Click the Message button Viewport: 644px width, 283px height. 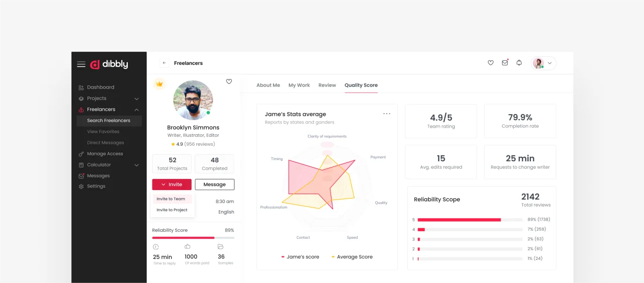[214, 184]
